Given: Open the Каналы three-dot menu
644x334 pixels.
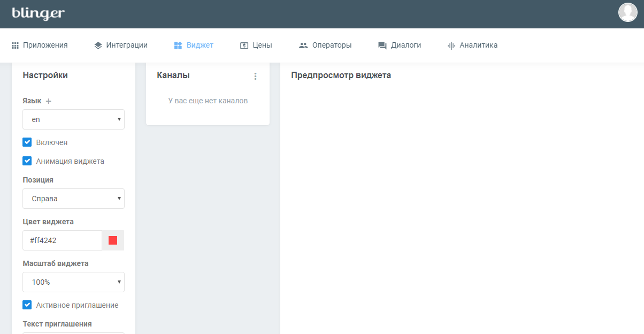Looking at the screenshot, I should click(x=255, y=77).
